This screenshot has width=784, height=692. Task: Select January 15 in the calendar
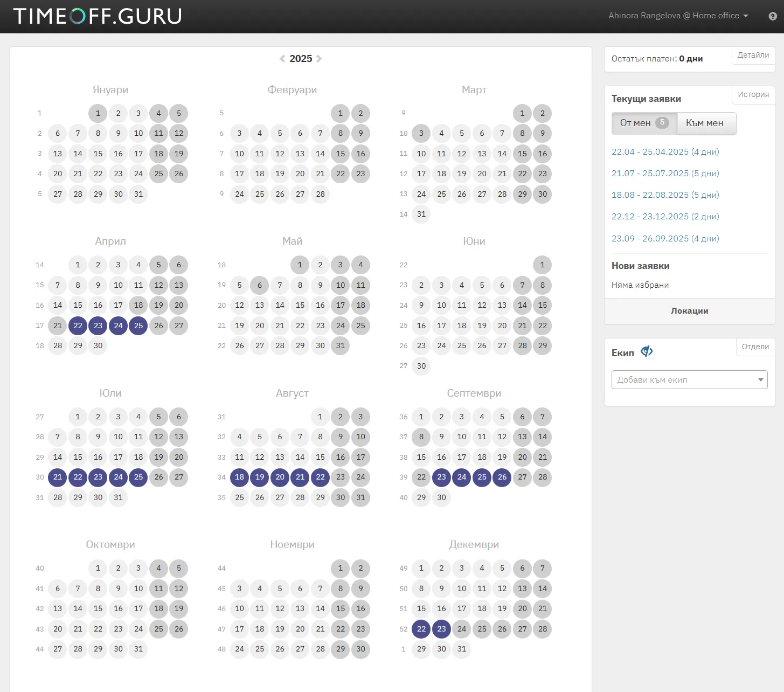(98, 154)
